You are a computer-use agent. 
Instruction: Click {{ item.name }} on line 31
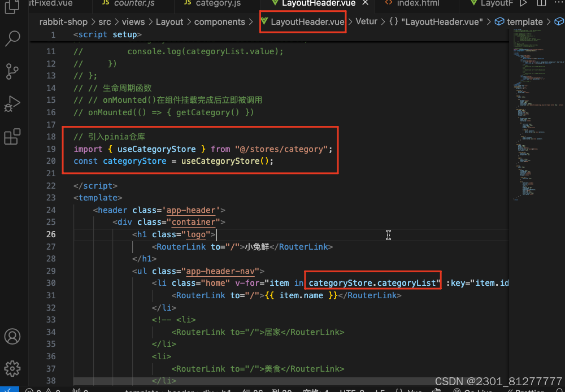pyautogui.click(x=301, y=295)
